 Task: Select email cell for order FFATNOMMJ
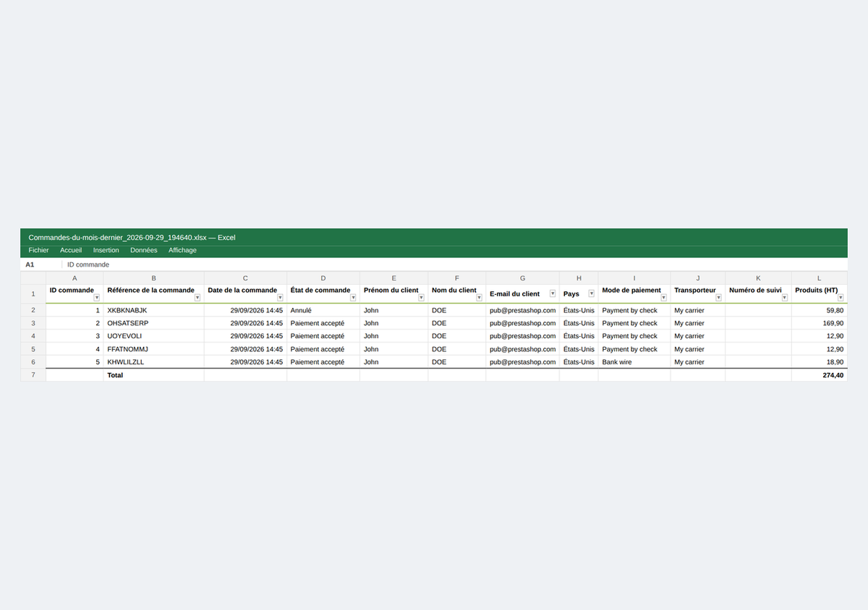tap(522, 349)
